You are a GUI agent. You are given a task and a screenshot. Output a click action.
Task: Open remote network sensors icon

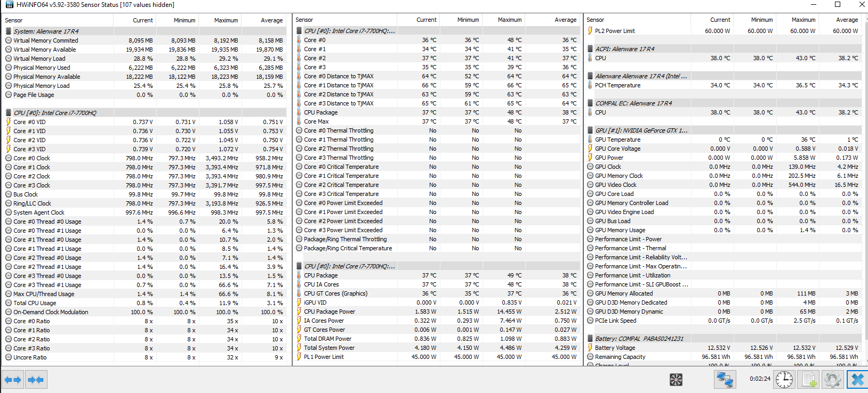pyautogui.click(x=725, y=380)
